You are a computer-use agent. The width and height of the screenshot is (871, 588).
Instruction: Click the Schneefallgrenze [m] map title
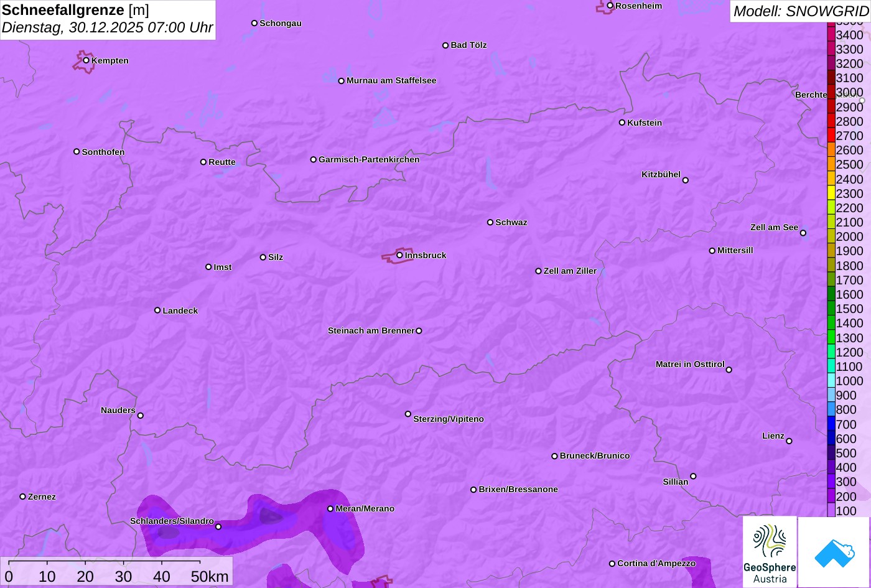(75, 11)
